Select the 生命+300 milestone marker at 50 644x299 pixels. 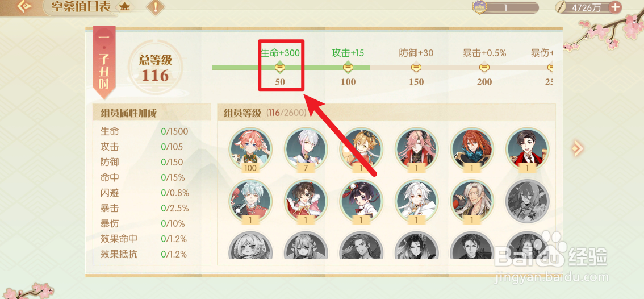(x=280, y=67)
